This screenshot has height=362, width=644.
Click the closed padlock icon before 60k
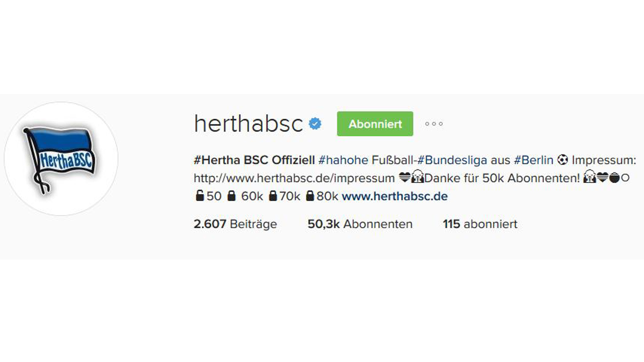pyautogui.click(x=231, y=196)
